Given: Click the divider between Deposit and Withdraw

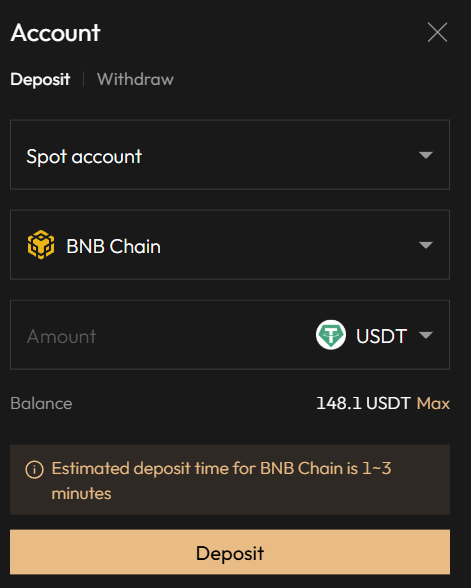Looking at the screenshot, I should tap(83, 80).
